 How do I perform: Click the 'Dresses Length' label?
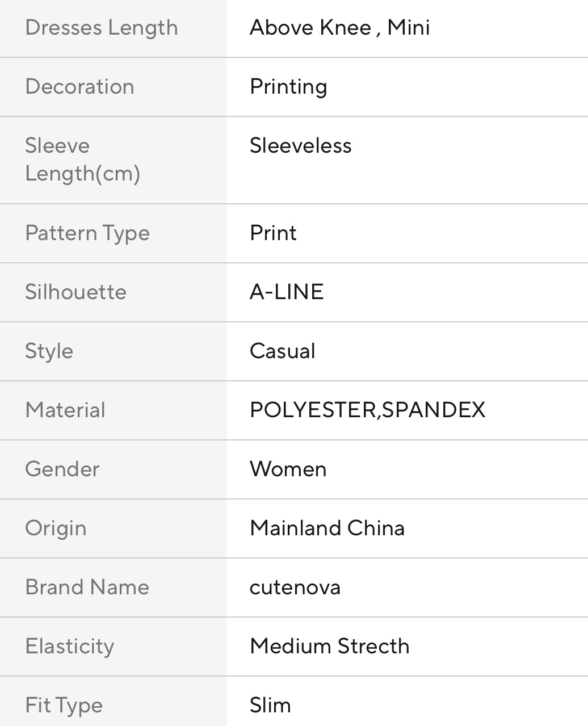102,28
